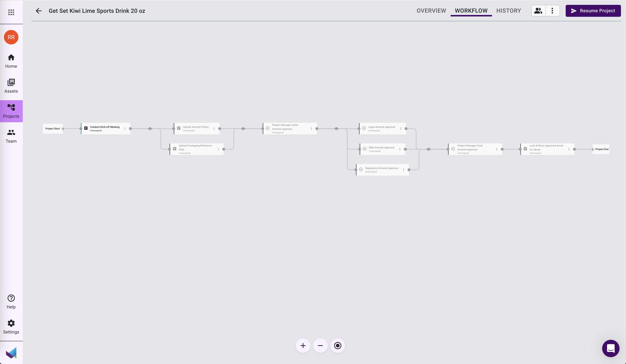
Task: Click the zoom in button
Action: [x=303, y=346]
